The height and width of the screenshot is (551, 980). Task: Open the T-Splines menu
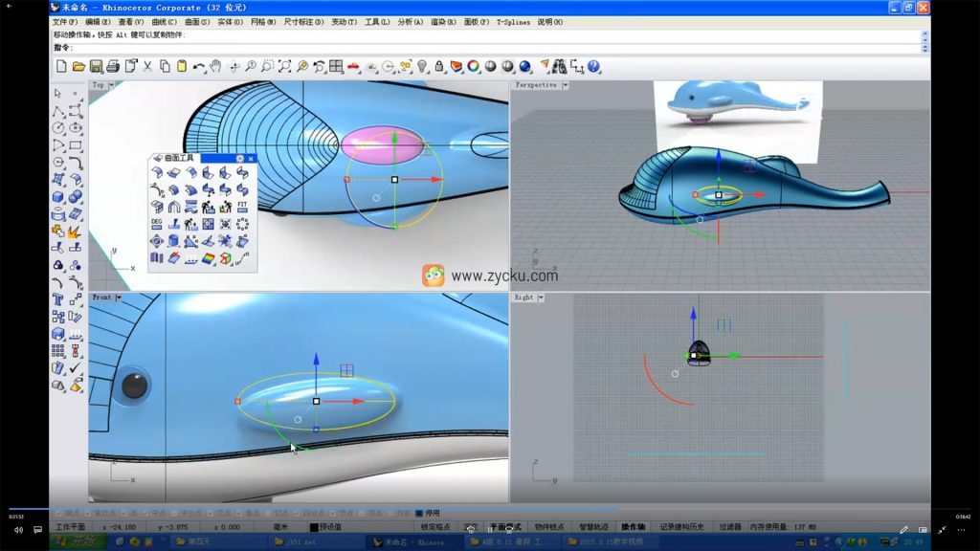(513, 22)
